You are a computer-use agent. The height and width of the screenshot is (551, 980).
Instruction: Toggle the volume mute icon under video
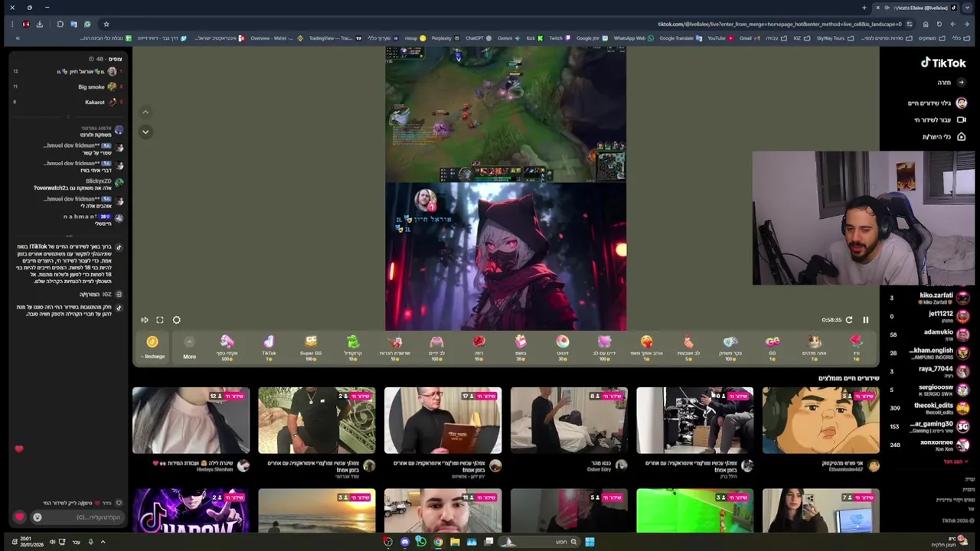pos(144,320)
